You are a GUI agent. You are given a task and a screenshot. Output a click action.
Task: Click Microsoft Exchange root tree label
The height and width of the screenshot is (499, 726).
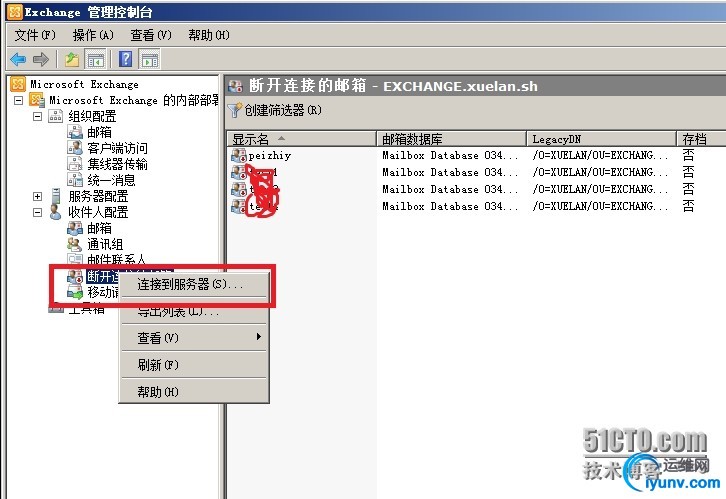pos(84,84)
